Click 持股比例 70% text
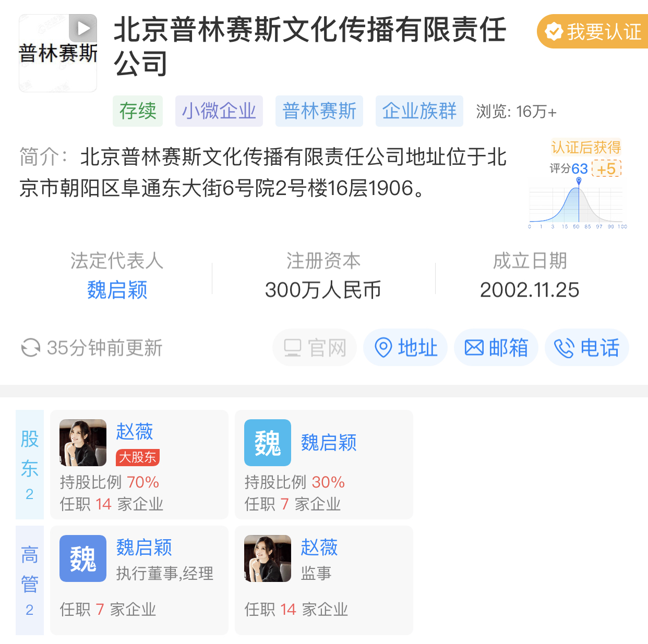 pos(110,482)
